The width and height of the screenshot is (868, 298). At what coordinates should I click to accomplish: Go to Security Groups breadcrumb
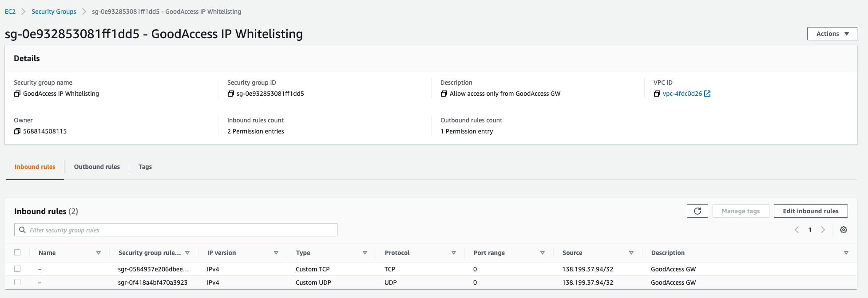54,12
